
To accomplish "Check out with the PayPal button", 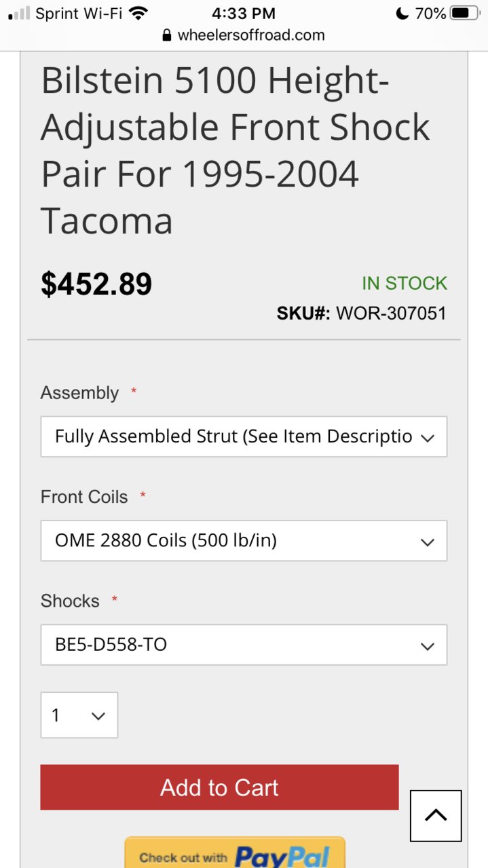I will click(235, 852).
